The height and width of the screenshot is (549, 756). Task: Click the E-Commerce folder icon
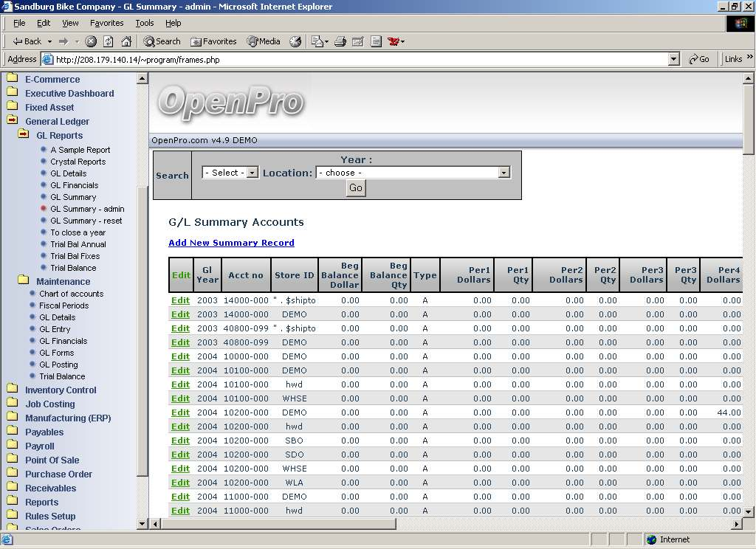tap(12, 79)
